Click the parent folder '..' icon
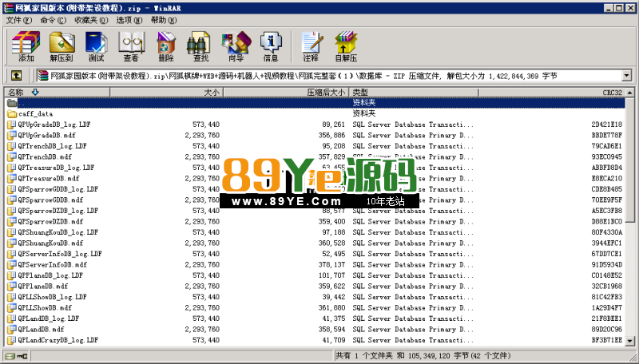The width and height of the screenshot is (639, 364). tap(12, 103)
